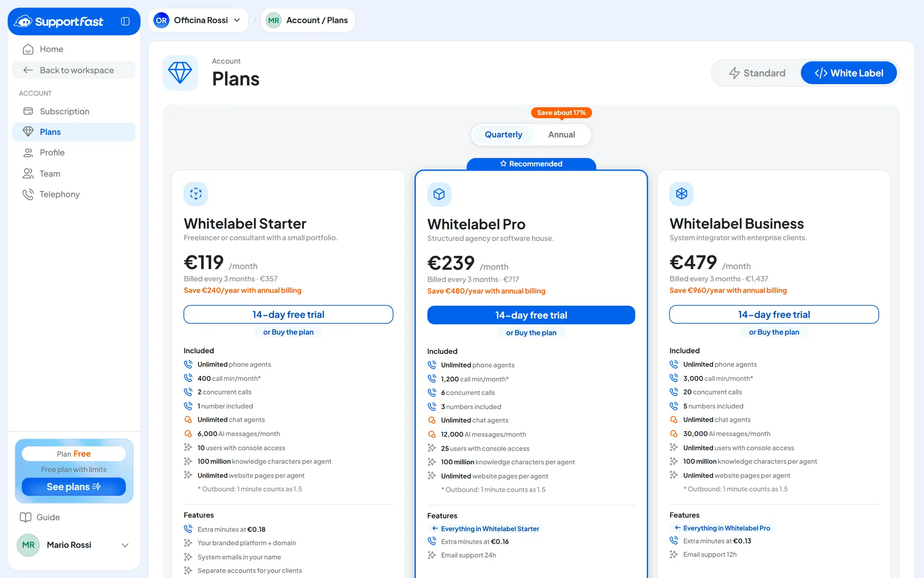Screen dimensions: 924x578
Task: Click the back arrow next to Back to workspace
Action: click(28, 70)
